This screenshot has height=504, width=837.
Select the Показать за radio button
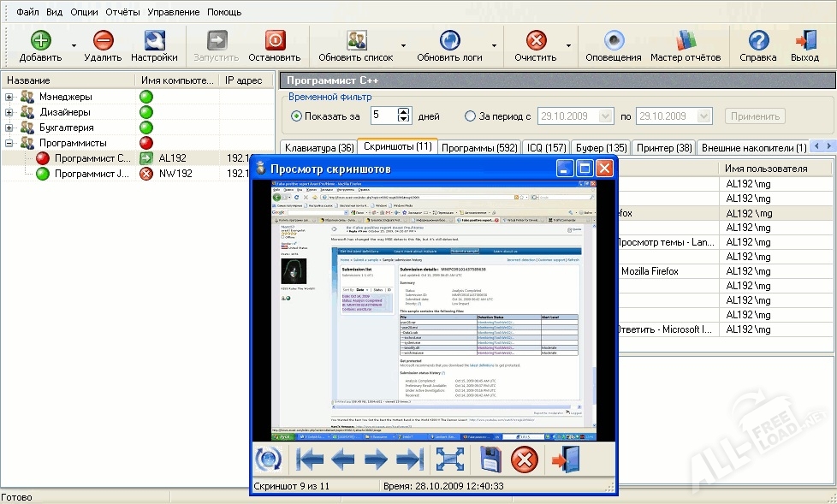tap(297, 116)
